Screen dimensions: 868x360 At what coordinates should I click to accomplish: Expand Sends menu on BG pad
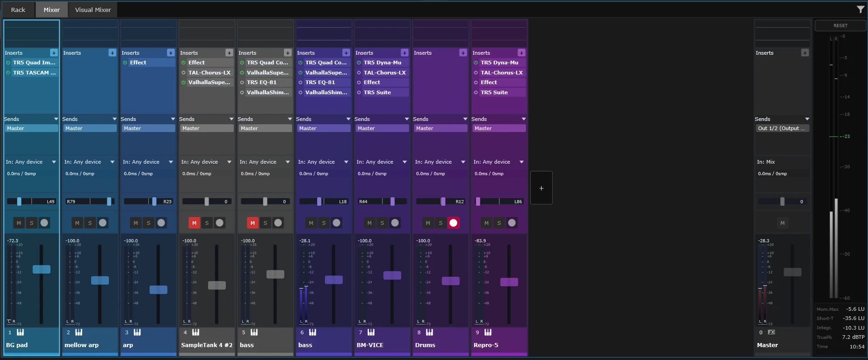(x=56, y=119)
